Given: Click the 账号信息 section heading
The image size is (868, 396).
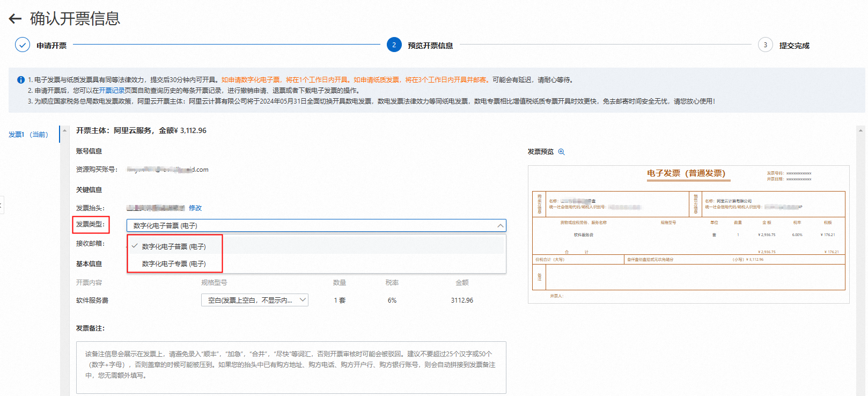Looking at the screenshot, I should (89, 151).
